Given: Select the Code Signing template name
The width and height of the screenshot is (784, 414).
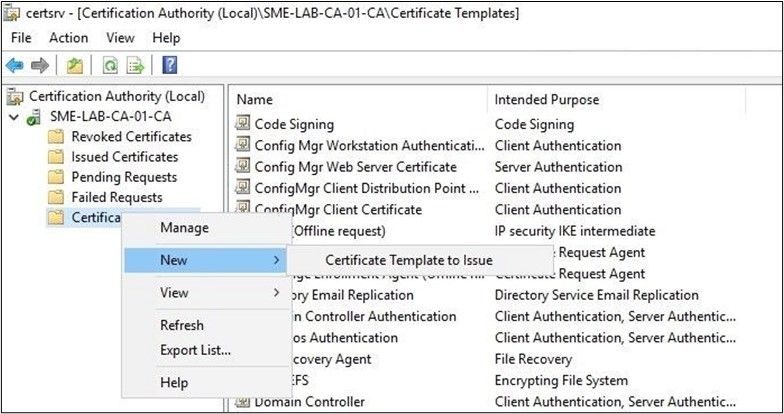Looking at the screenshot, I should pyautogui.click(x=294, y=124).
